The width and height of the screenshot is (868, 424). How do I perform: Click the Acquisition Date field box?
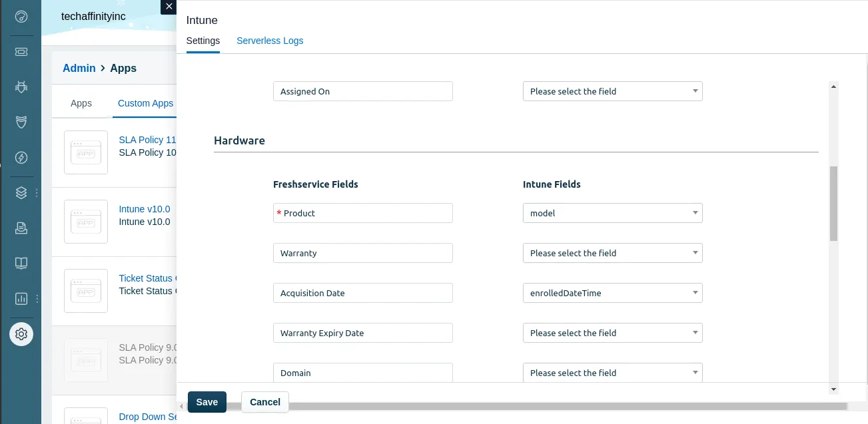(x=363, y=293)
